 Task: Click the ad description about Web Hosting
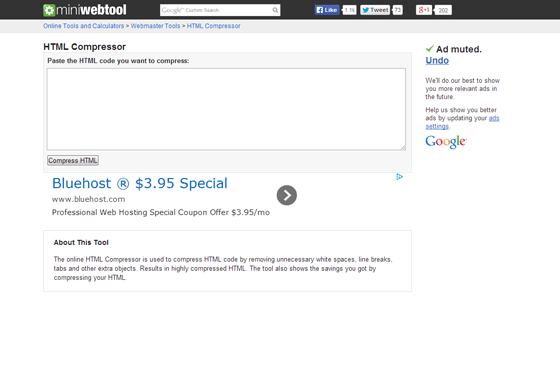point(161,212)
